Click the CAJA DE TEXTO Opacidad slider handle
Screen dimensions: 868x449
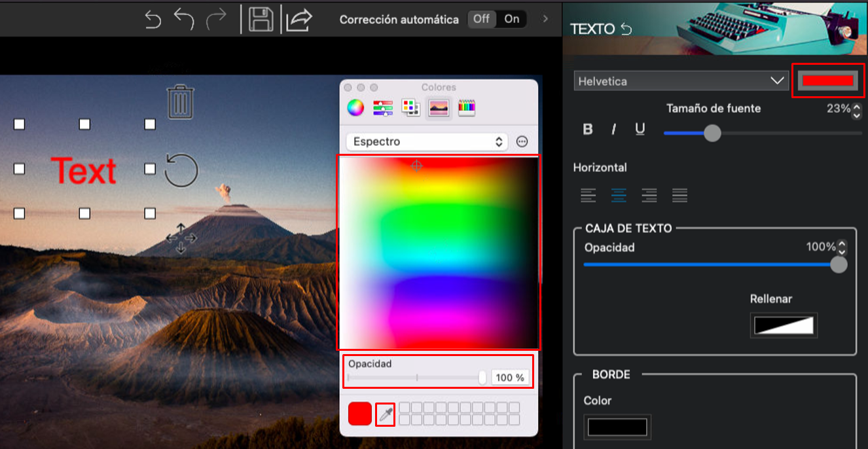click(x=839, y=264)
